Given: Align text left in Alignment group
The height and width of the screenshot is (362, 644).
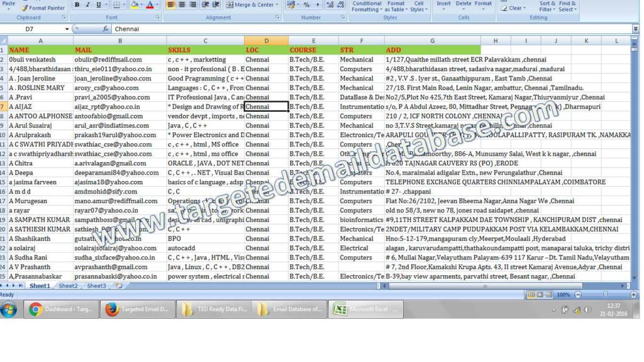Looking at the screenshot, I should pyautogui.click(x=171, y=5).
